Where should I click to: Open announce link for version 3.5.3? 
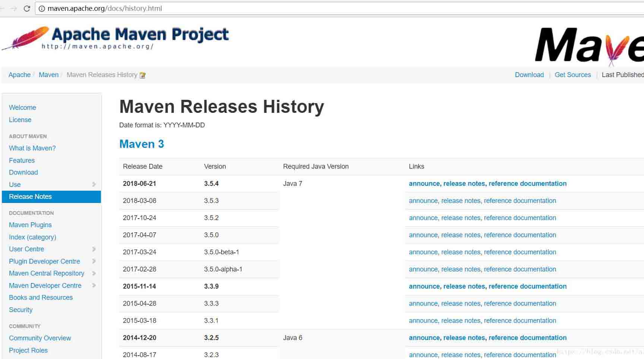tap(423, 200)
